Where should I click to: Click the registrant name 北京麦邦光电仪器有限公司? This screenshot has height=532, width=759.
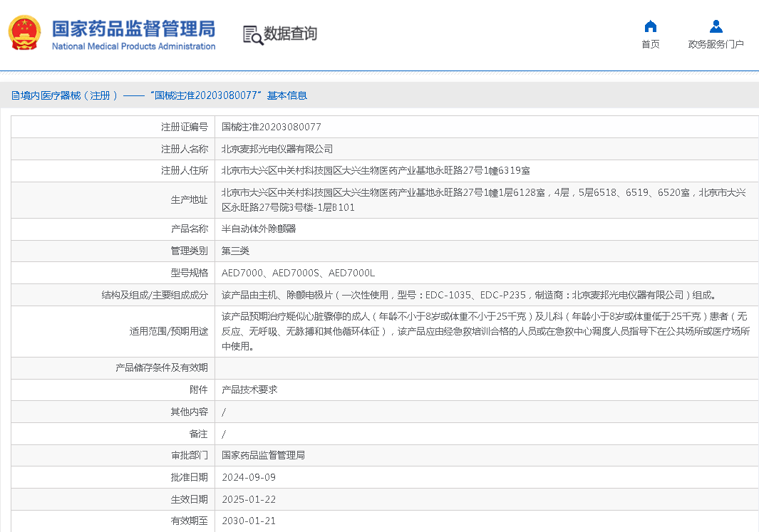point(277,149)
